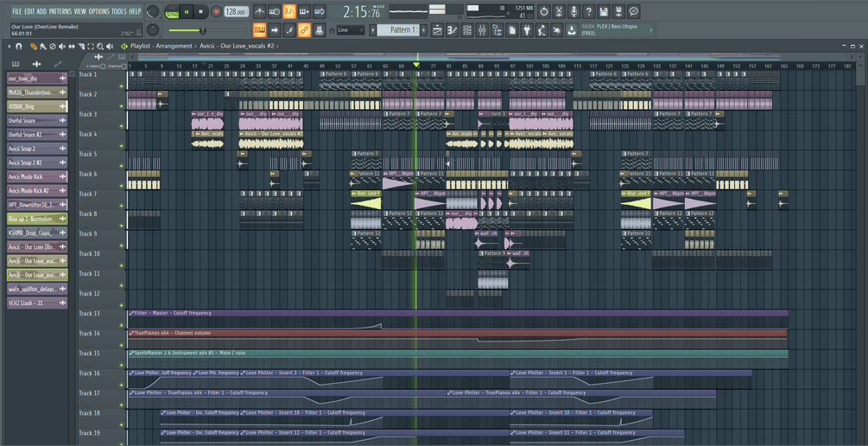Open the Playlist view icon

point(437,30)
